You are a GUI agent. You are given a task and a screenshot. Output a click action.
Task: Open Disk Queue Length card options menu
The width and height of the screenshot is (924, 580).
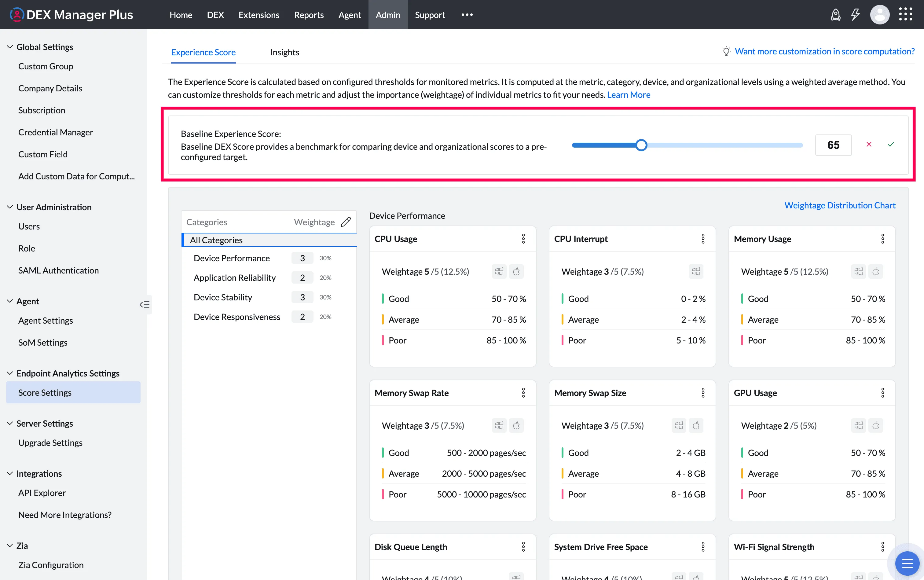click(x=523, y=547)
